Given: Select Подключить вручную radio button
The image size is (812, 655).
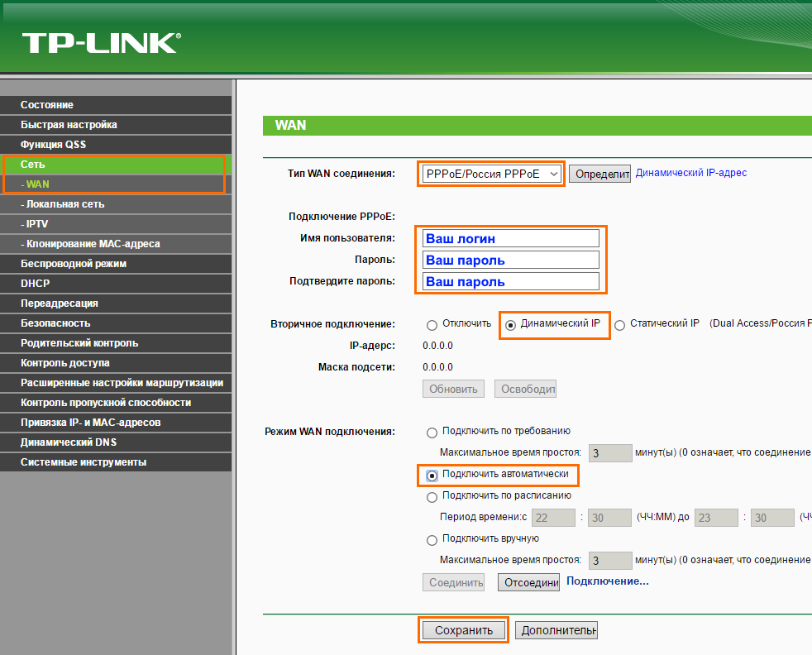Looking at the screenshot, I should click(x=432, y=540).
